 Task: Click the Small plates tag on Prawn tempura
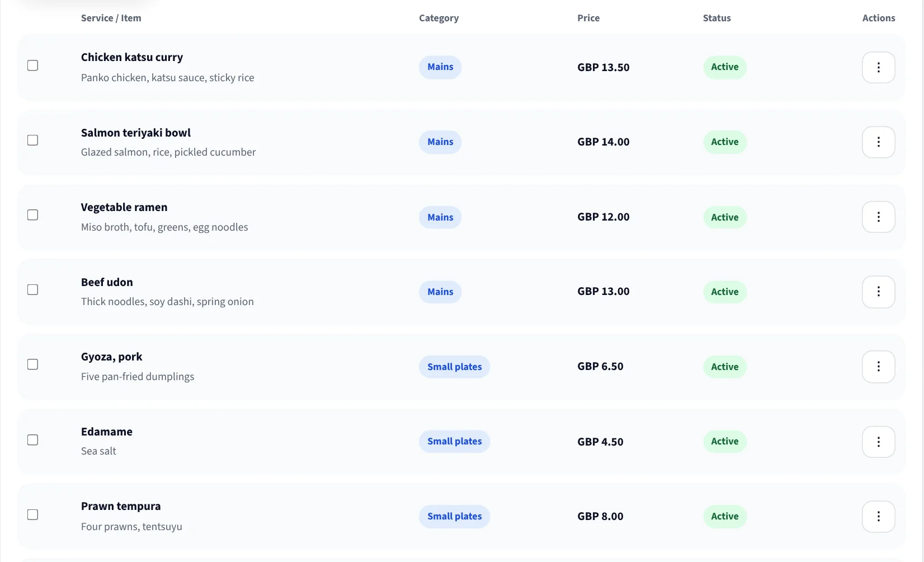[454, 516]
